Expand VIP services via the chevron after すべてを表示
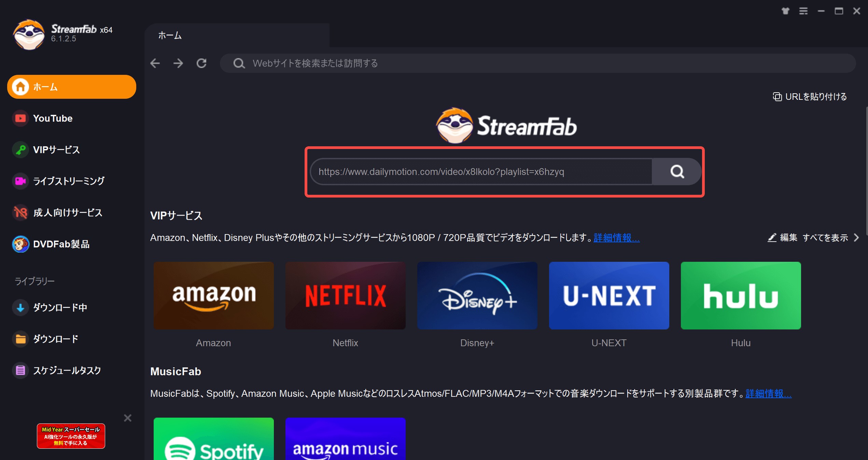Viewport: 868px width, 460px height. click(x=856, y=238)
